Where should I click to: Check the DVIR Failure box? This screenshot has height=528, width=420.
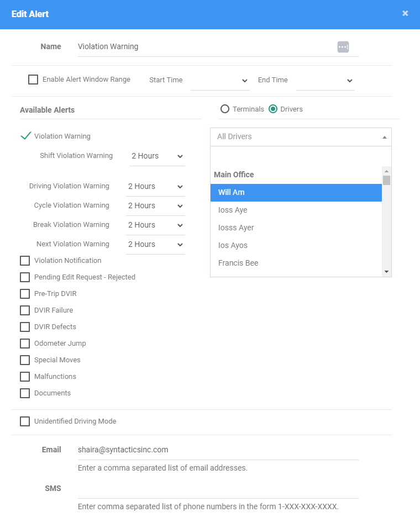tap(25, 310)
